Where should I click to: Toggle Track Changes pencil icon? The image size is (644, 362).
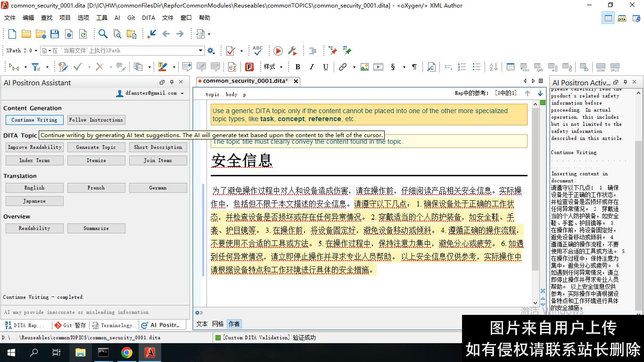[x=63, y=67]
